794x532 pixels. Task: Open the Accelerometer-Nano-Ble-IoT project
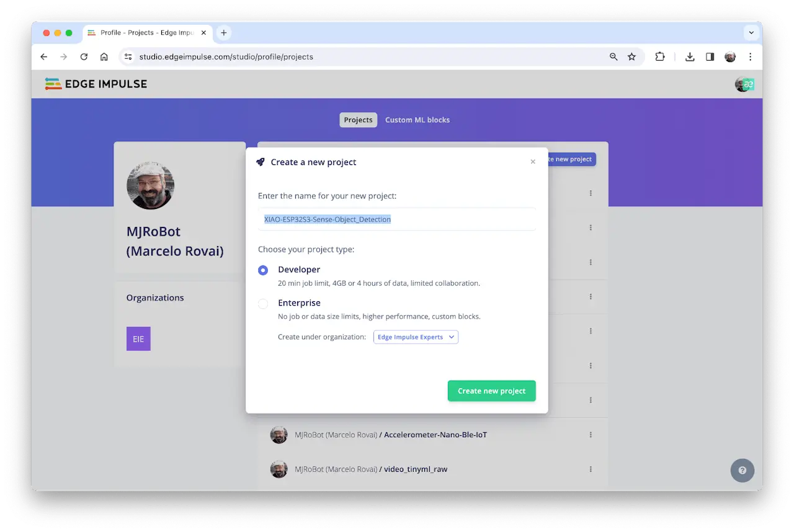(x=435, y=435)
